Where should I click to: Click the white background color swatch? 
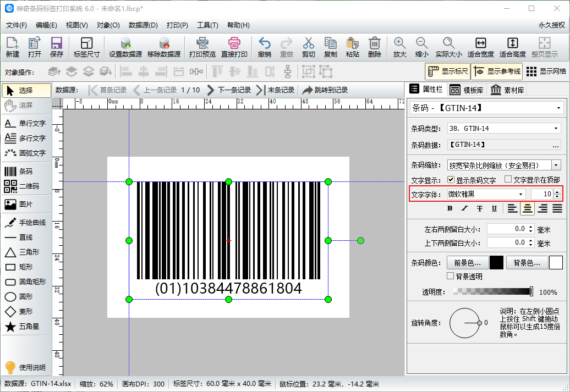pyautogui.click(x=556, y=263)
